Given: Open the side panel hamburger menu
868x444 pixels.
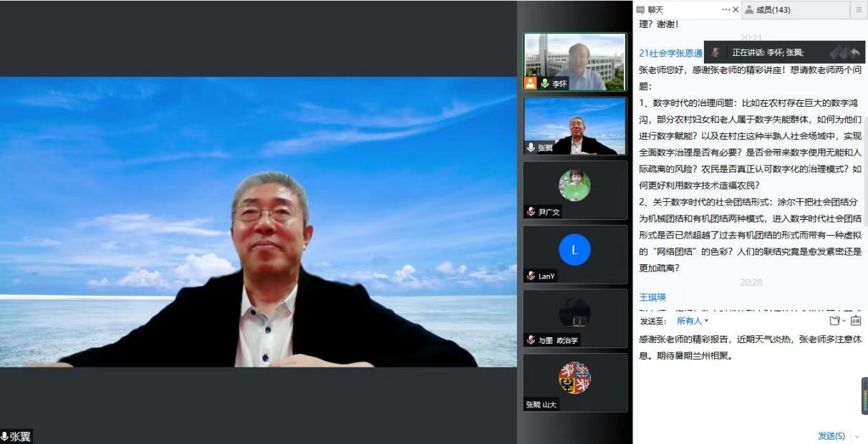Looking at the screenshot, I should pos(859,10).
